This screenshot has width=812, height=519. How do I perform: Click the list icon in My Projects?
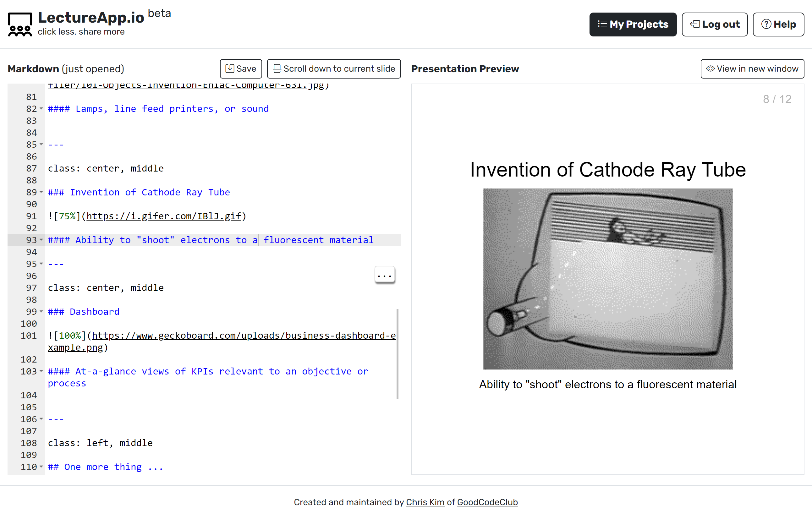[x=602, y=24]
